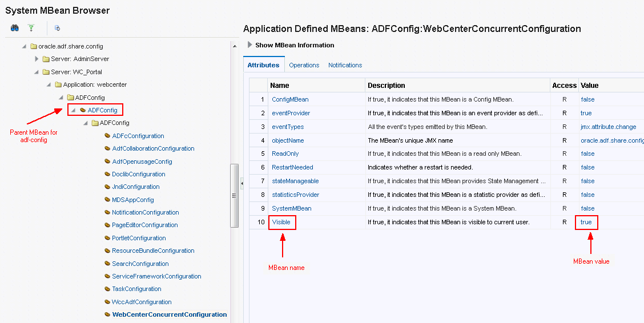Click the bean icon beside MDSAppConfig
The width and height of the screenshot is (644, 323).
point(107,200)
